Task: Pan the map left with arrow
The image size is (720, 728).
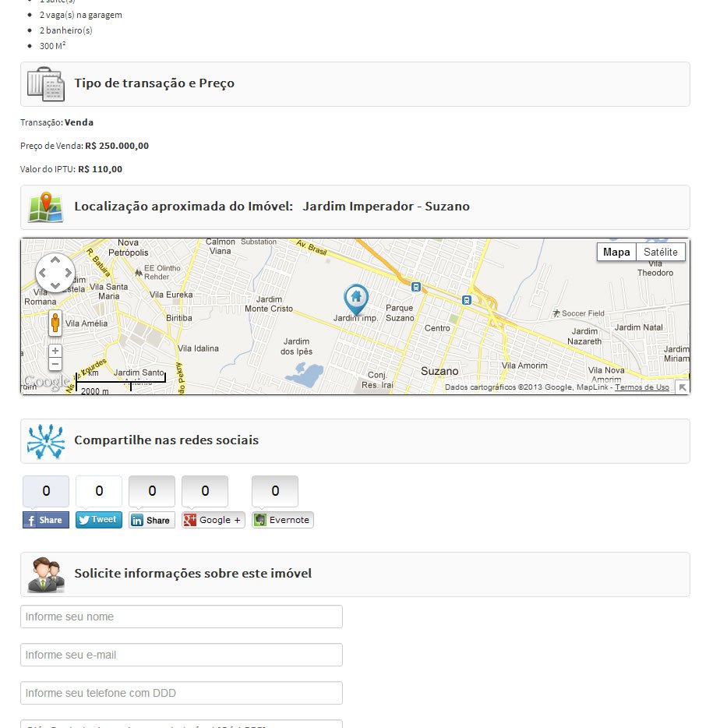Action: click(x=42, y=273)
